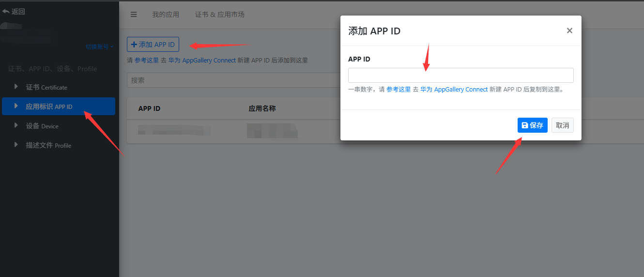
Task: Expand the 应用标识 APP ID arrow
Action: (x=16, y=106)
